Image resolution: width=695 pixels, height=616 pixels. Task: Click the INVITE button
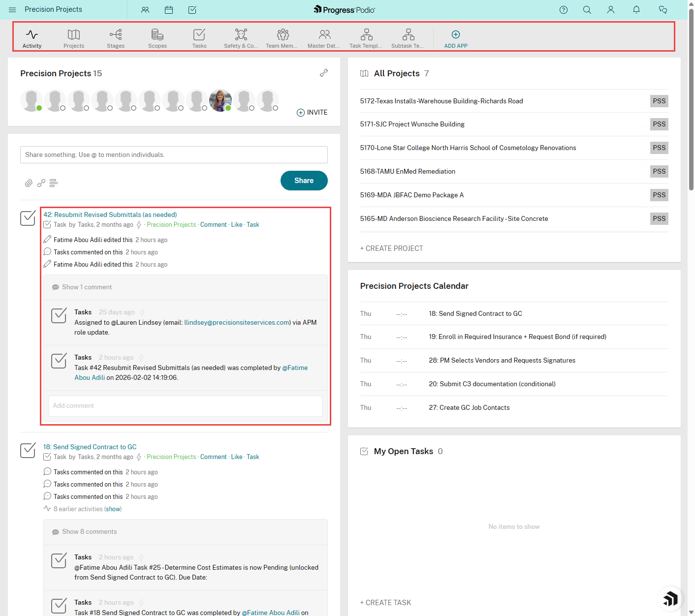pos(312,112)
